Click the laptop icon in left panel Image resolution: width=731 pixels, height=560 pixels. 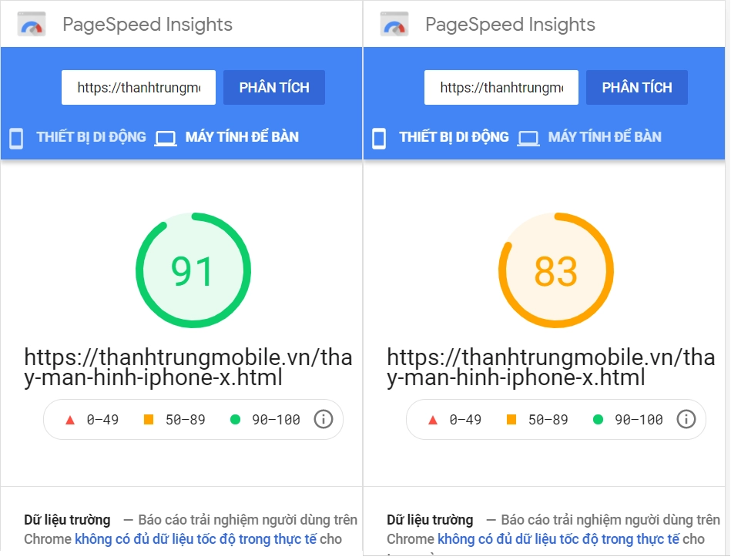[x=166, y=138]
